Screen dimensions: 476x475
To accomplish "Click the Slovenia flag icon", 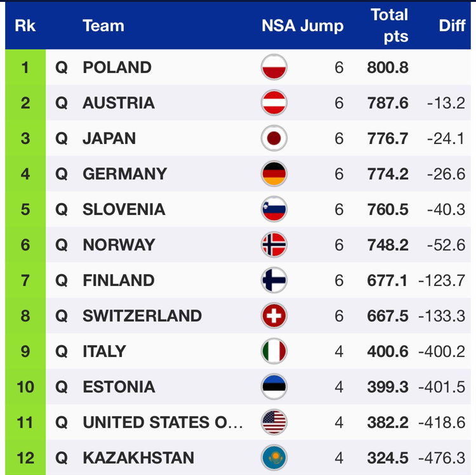I will (274, 209).
